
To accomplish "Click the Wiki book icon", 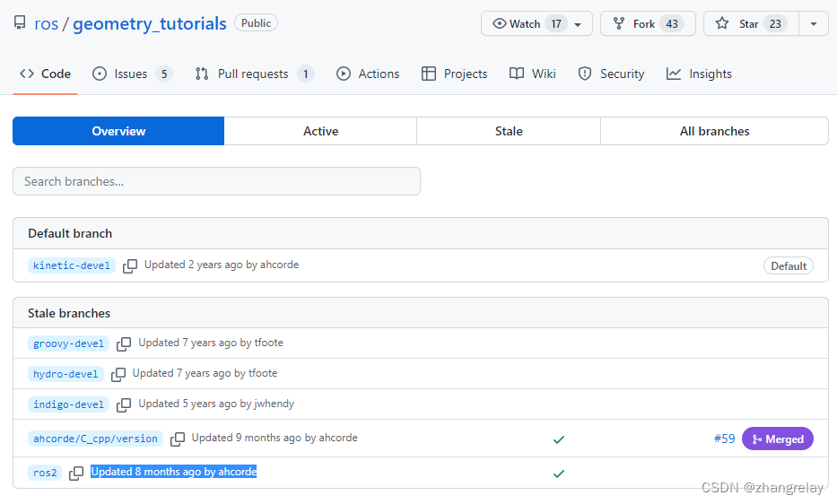I will click(x=516, y=74).
